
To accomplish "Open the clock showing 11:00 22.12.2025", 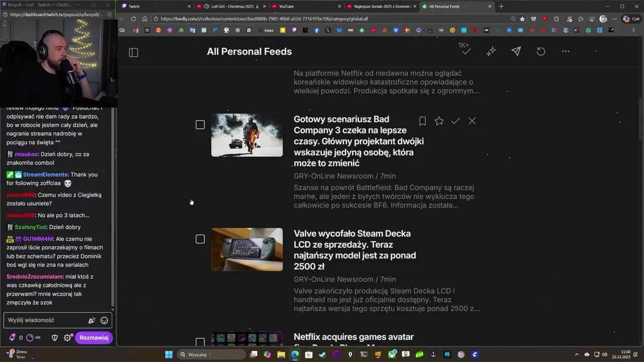I will coord(621,354).
